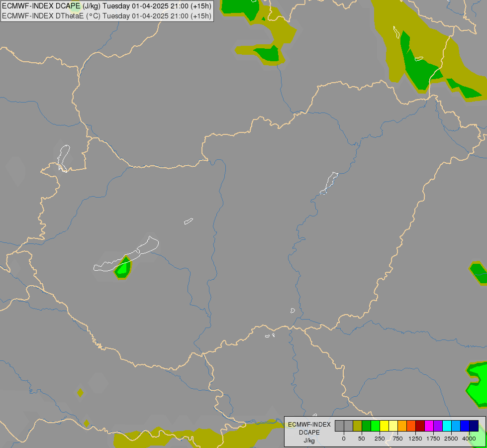Select the pale yellow legend swatch
This screenshot has width=487, height=448.
(393, 426)
